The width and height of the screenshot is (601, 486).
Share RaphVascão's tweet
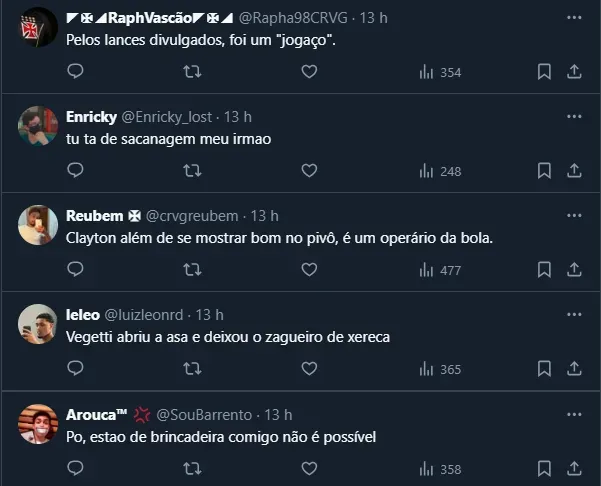tap(574, 72)
